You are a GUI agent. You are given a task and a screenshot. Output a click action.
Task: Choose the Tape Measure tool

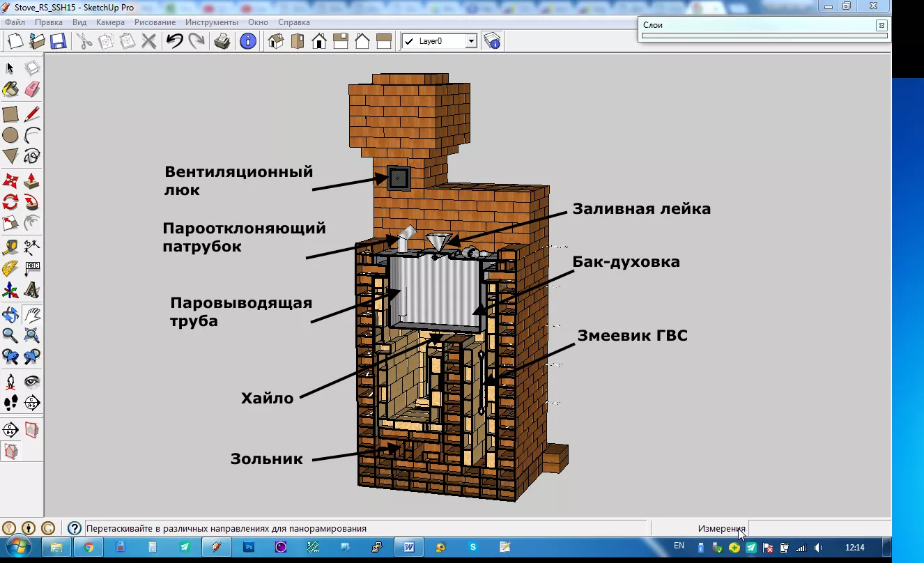click(x=10, y=247)
